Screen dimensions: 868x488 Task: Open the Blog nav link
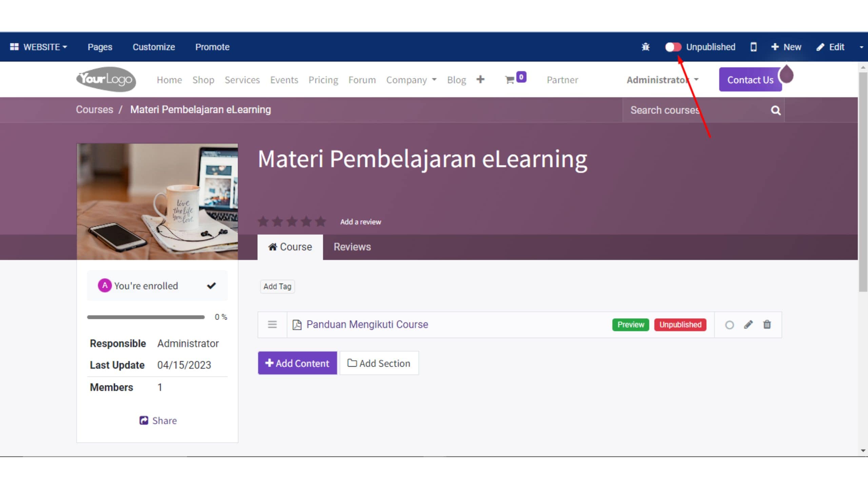pos(456,80)
